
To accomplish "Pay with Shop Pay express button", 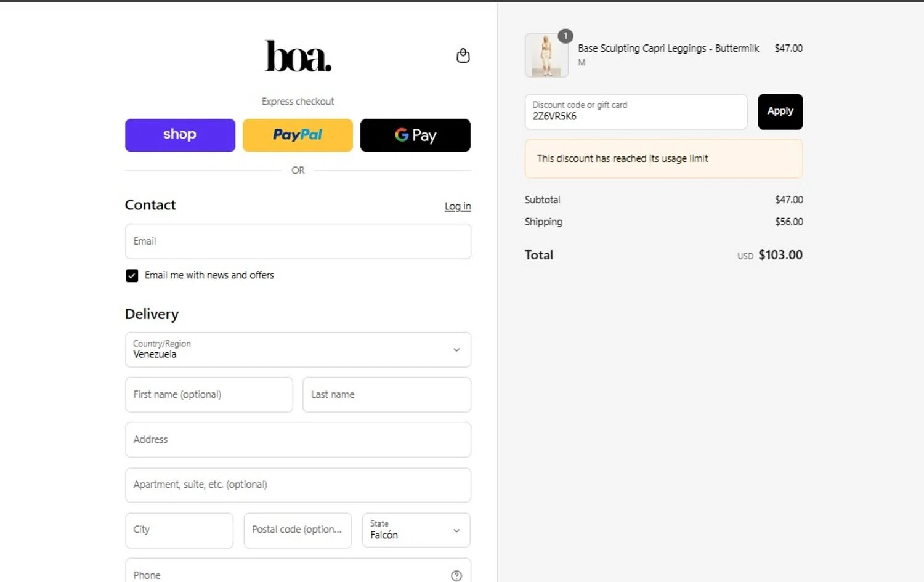I will coord(180,135).
